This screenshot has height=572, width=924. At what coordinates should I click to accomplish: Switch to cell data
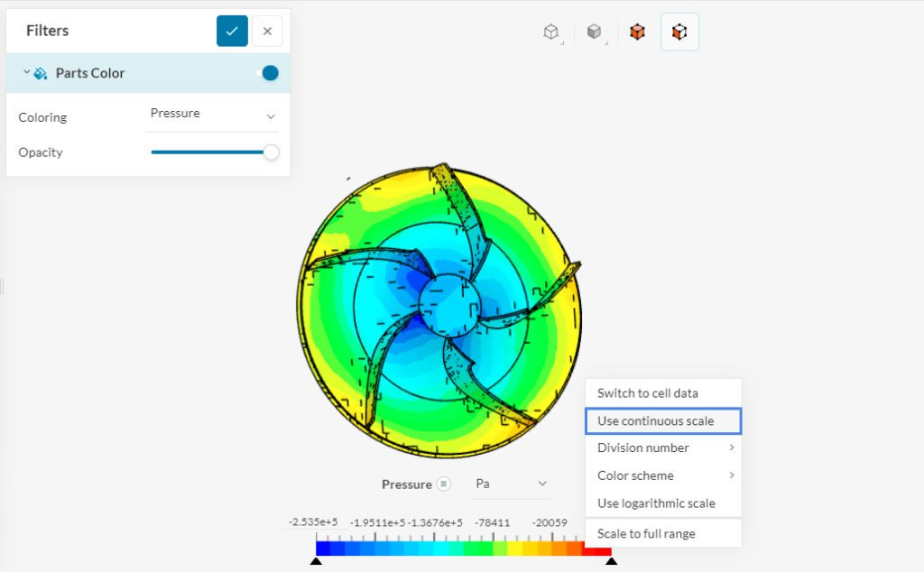click(648, 393)
